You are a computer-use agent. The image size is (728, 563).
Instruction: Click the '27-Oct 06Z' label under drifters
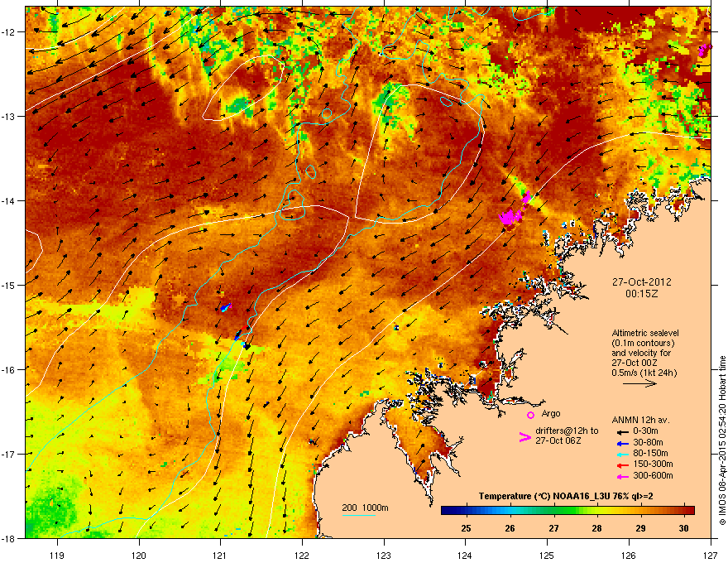click(x=558, y=440)
